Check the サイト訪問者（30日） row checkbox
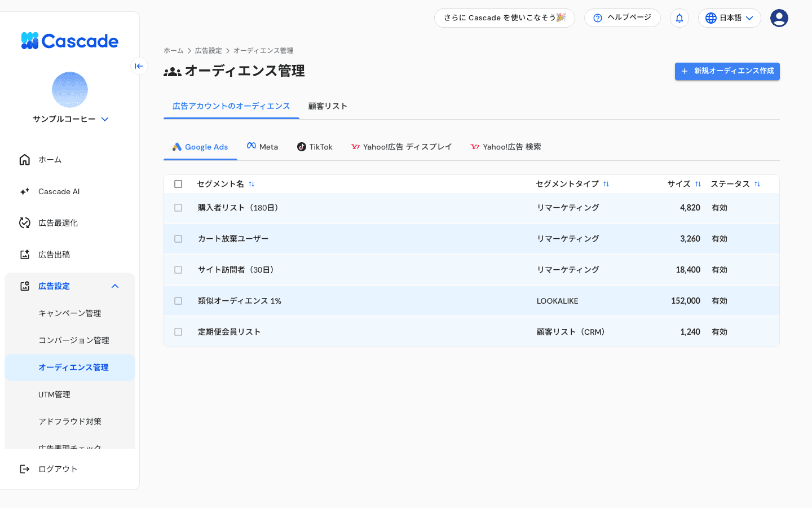Screen dimensions: 812x508 coord(178,270)
